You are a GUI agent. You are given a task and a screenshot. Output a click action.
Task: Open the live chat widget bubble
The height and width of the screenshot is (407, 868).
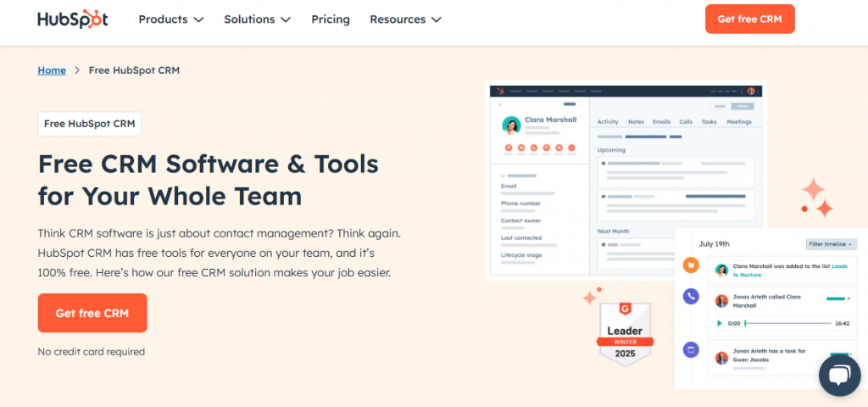pyautogui.click(x=840, y=376)
